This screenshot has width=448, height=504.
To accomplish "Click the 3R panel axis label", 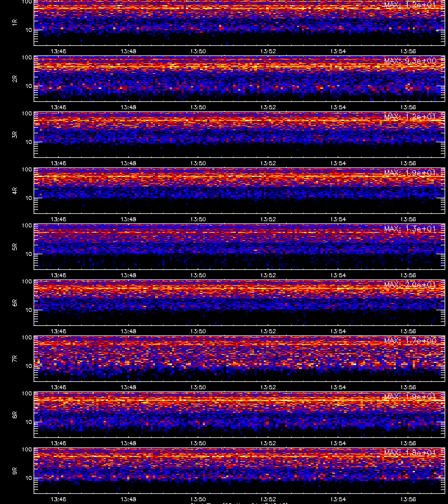I will coord(15,134).
